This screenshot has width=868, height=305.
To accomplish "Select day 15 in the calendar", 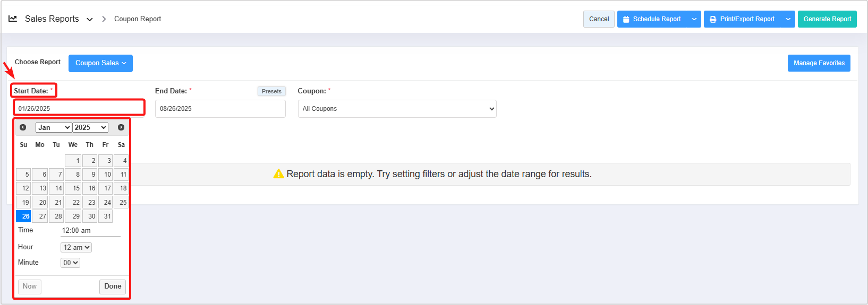I will [73, 188].
